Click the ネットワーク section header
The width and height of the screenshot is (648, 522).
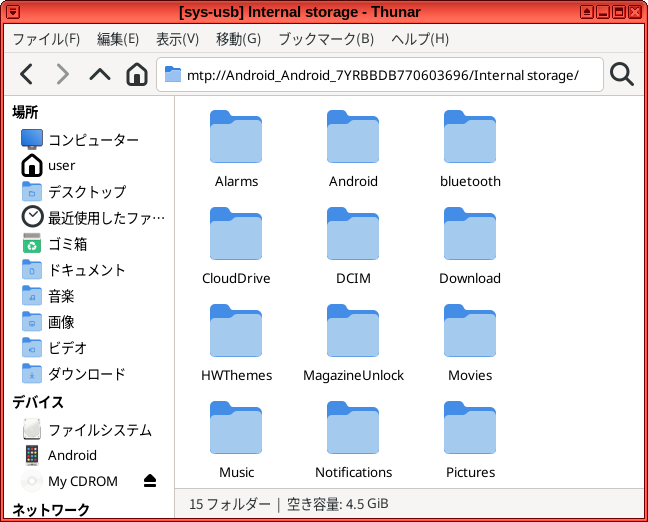(51, 510)
